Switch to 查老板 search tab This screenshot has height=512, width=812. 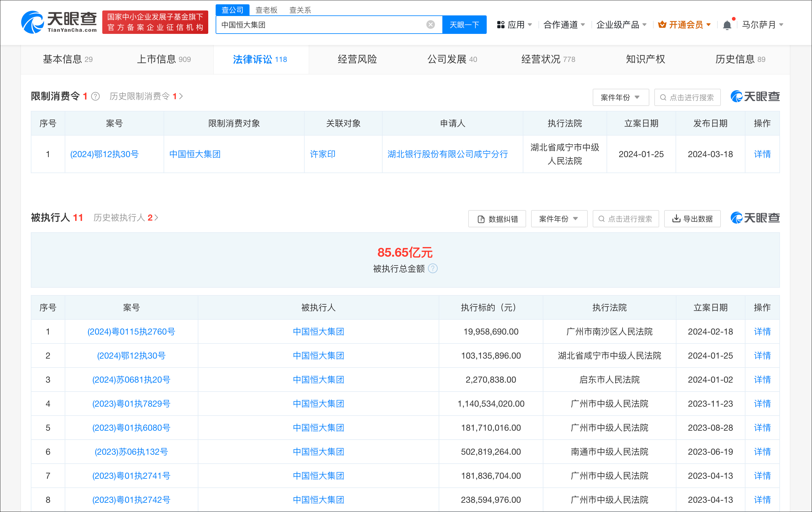click(x=266, y=10)
